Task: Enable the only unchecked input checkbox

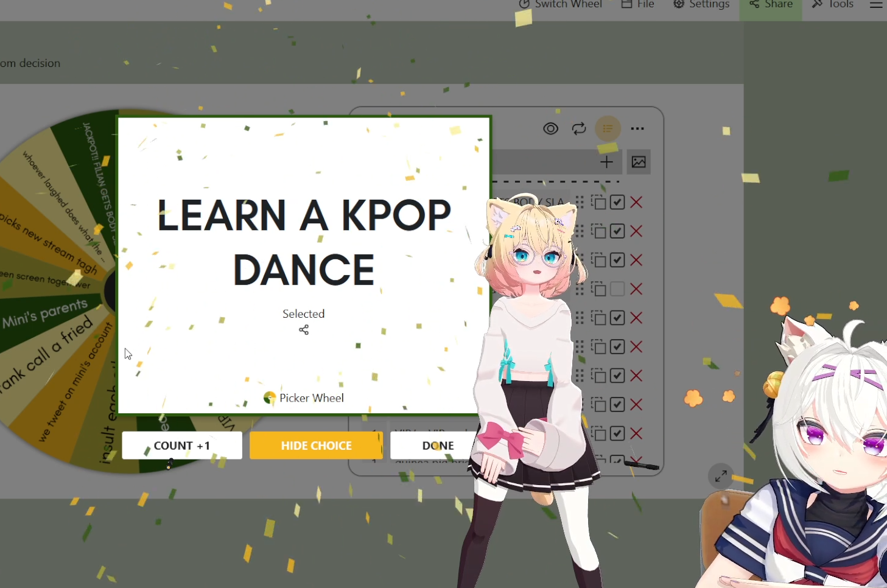Action: (x=617, y=289)
